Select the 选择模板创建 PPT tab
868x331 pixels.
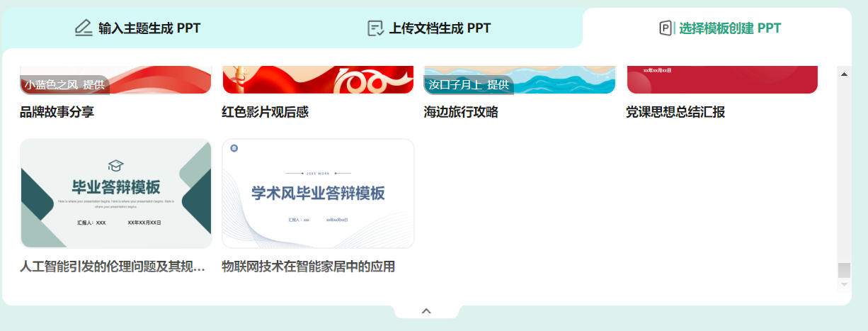tap(720, 28)
